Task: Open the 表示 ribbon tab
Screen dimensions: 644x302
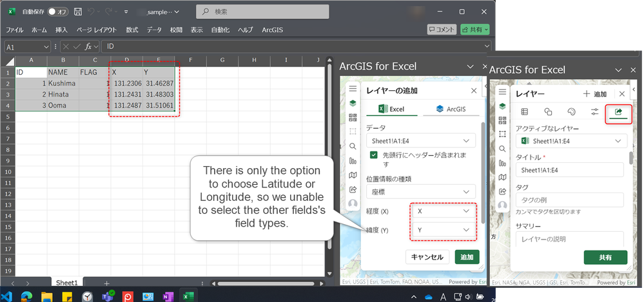Action: pos(197,30)
